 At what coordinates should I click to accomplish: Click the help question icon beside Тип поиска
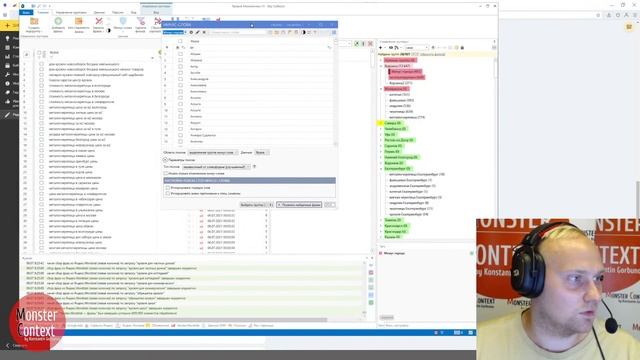pyautogui.click(x=254, y=167)
